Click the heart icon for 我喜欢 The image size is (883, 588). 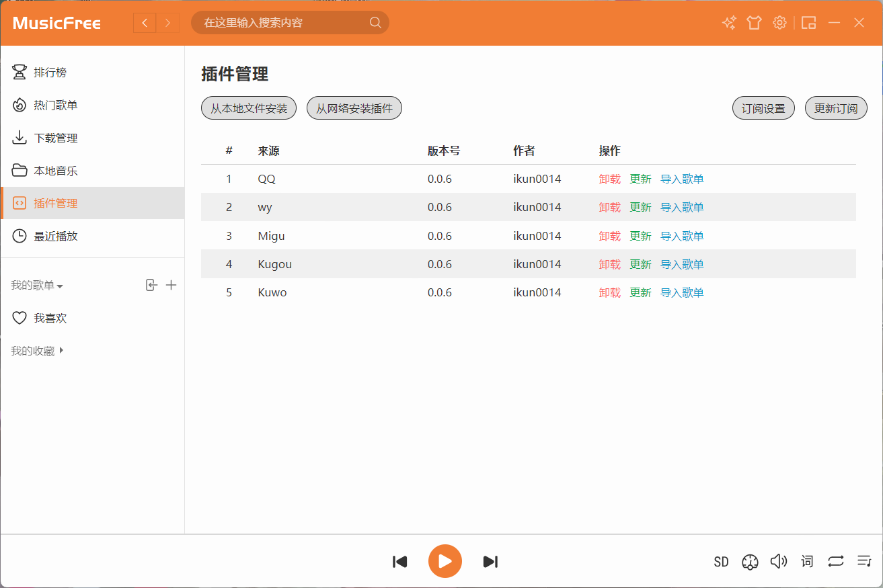pyautogui.click(x=20, y=318)
